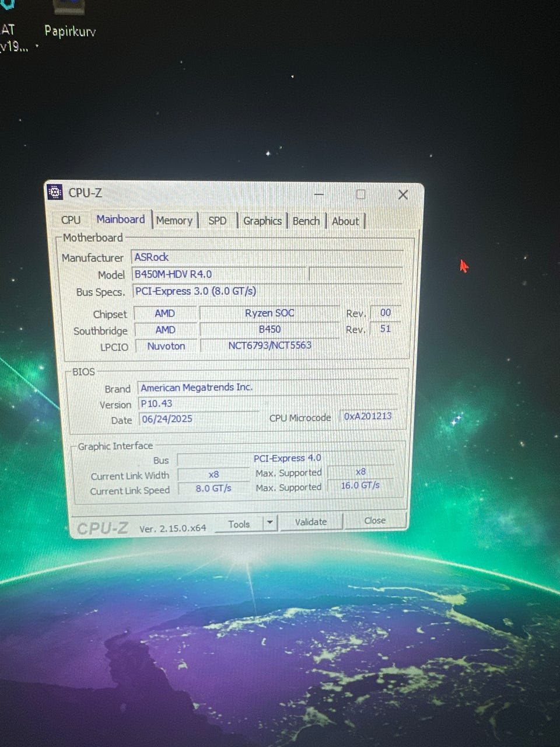Click the CPU-Z title bar app icon
The width and height of the screenshot is (560, 747).
(x=55, y=192)
